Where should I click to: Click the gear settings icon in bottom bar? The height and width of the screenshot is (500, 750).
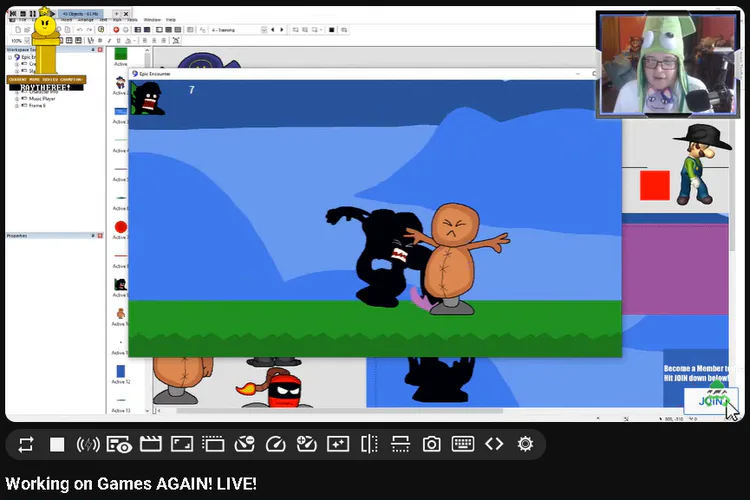point(525,444)
